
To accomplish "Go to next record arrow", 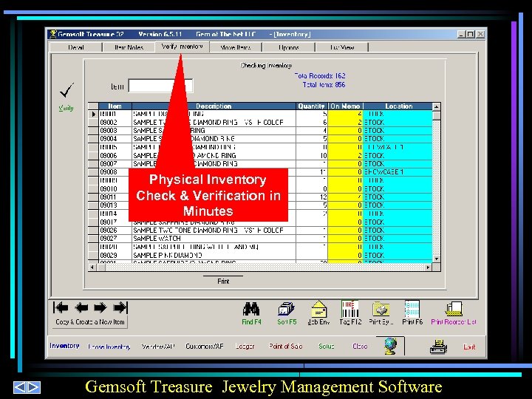I will point(100,307).
